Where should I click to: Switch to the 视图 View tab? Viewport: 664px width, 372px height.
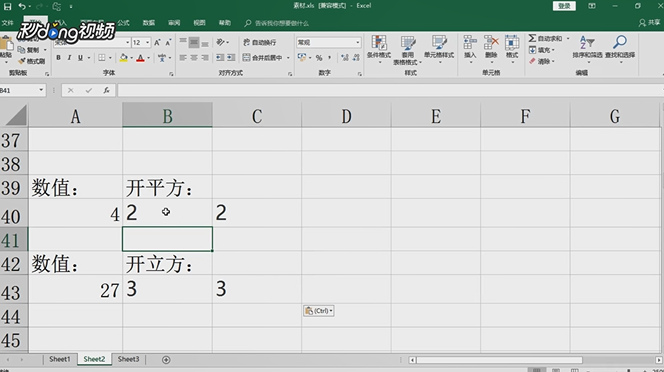[x=199, y=23]
